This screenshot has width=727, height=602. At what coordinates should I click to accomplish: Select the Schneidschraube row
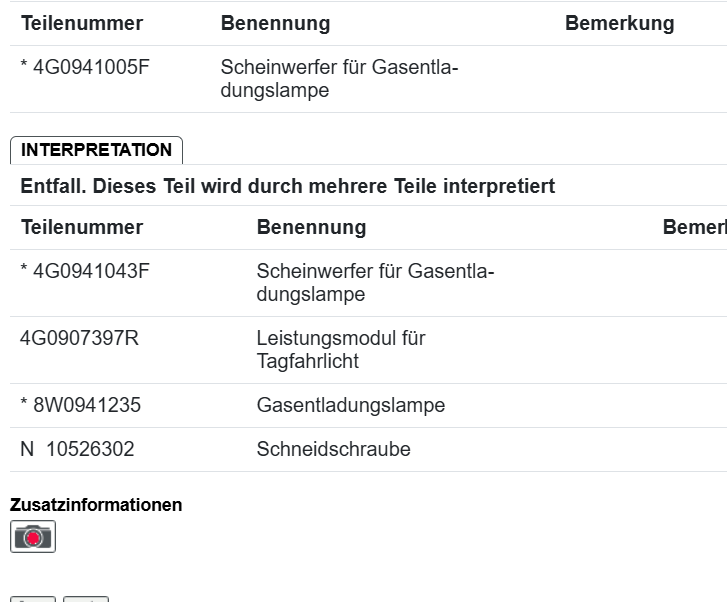tap(333, 449)
